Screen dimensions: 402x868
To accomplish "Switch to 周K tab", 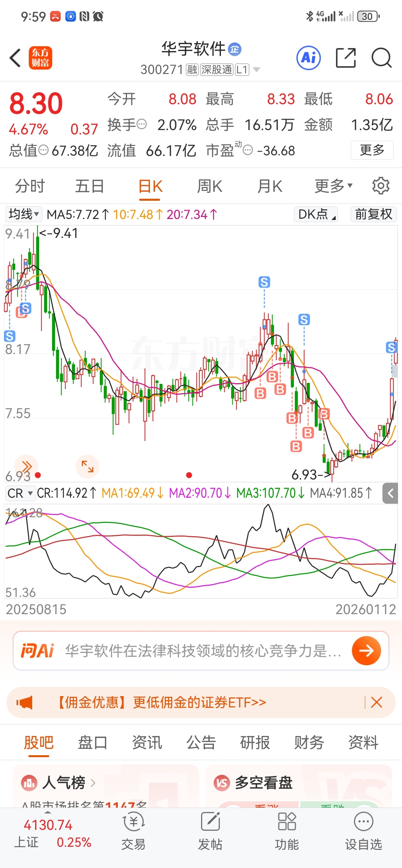I will coord(210,186).
